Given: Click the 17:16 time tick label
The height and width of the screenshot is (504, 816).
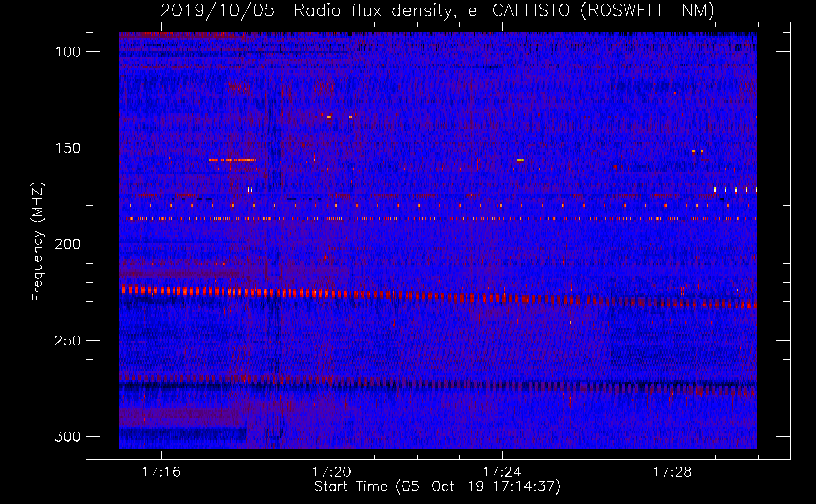Looking at the screenshot, I should click(x=161, y=472).
